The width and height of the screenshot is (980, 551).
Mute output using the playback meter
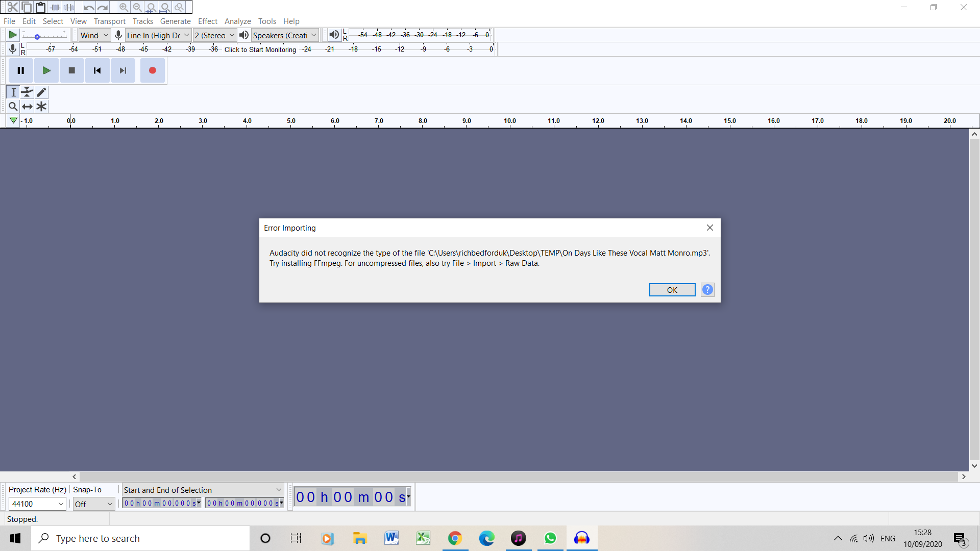334,35
